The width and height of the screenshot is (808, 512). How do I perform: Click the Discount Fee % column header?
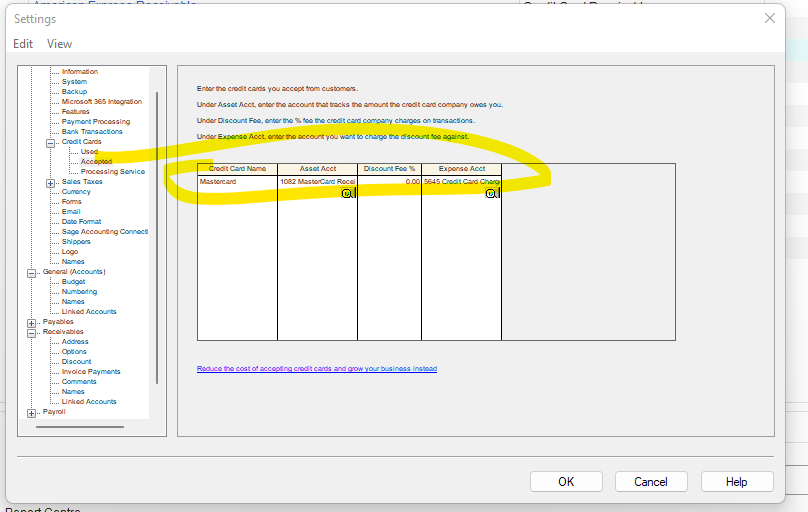(x=389, y=169)
